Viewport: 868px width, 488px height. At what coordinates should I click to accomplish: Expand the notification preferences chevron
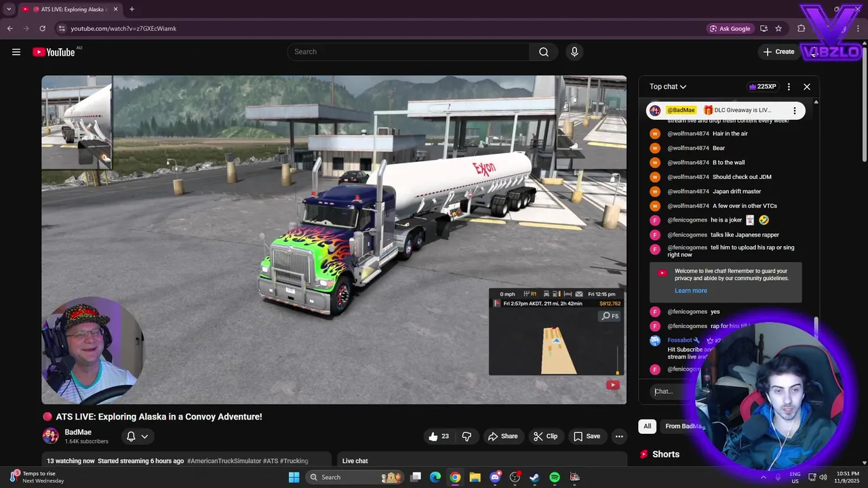(144, 436)
